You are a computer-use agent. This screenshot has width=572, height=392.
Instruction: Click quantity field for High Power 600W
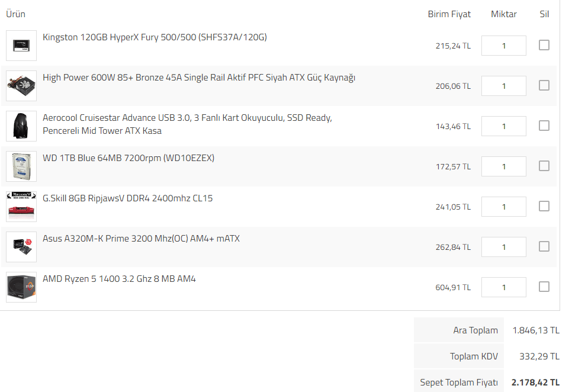click(503, 86)
